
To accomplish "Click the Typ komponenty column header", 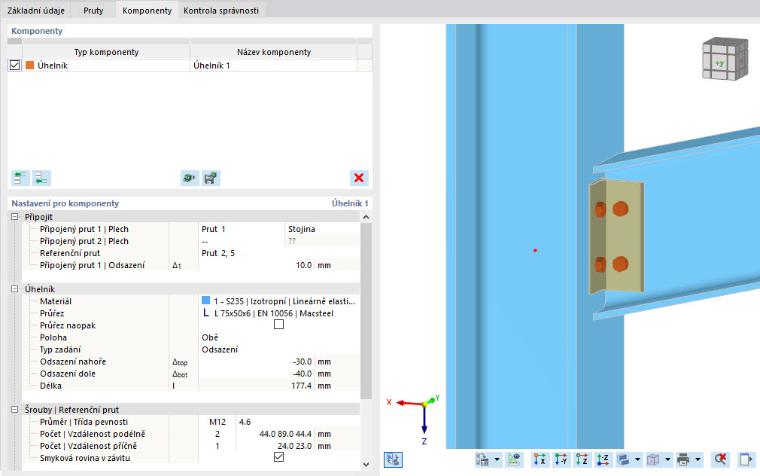I will 106,52.
